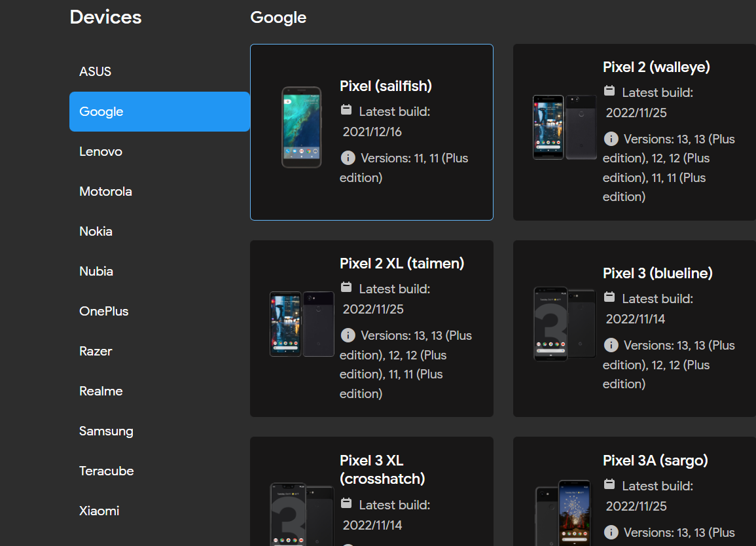Viewport: 756px width, 546px height.
Task: Click the info icon in Pixel 2 XL (taimen) card
Action: point(348,335)
